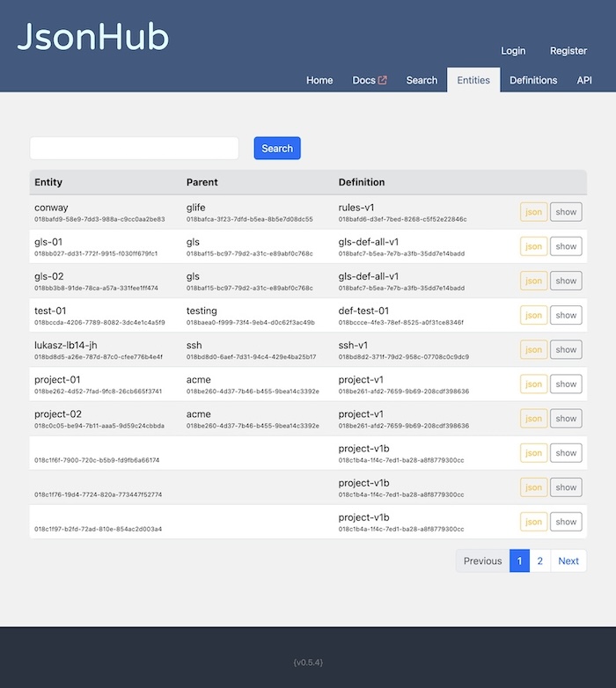Show the test-01 entity
This screenshot has height=688, width=616.
point(566,315)
